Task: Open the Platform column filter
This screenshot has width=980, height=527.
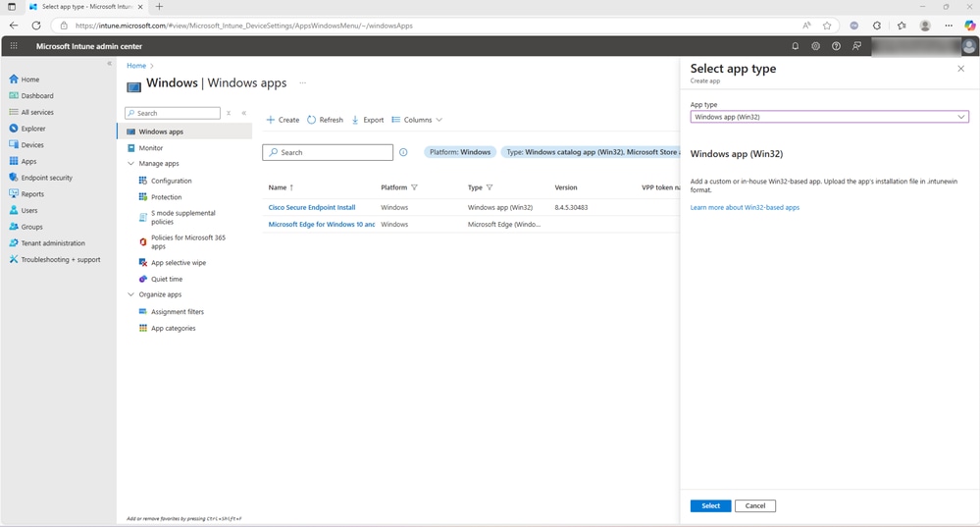Action: (414, 187)
